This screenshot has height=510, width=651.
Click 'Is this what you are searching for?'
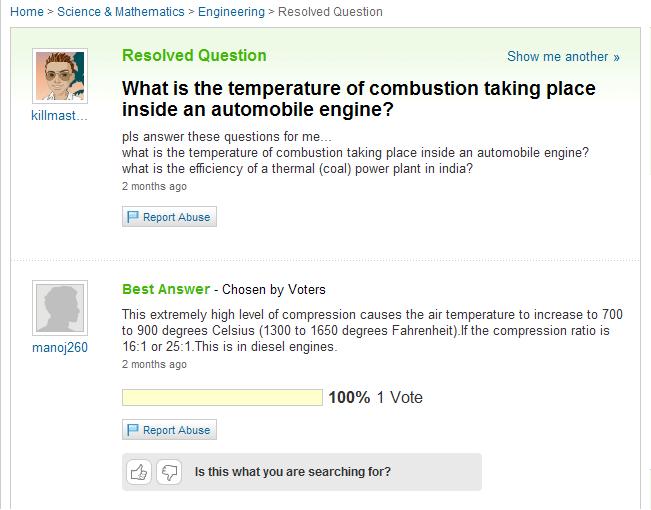[x=293, y=472]
